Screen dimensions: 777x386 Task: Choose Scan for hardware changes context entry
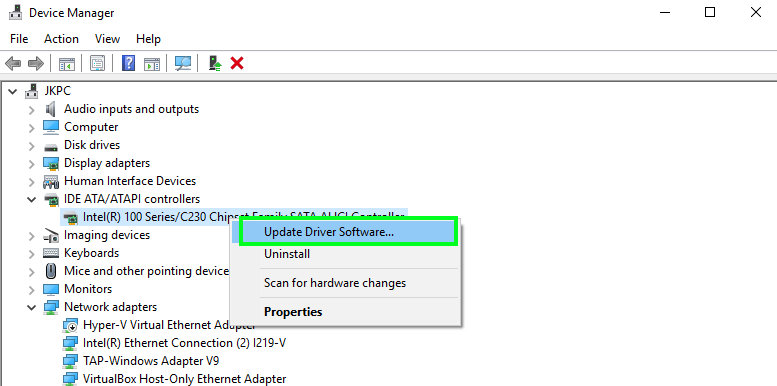coord(346,283)
